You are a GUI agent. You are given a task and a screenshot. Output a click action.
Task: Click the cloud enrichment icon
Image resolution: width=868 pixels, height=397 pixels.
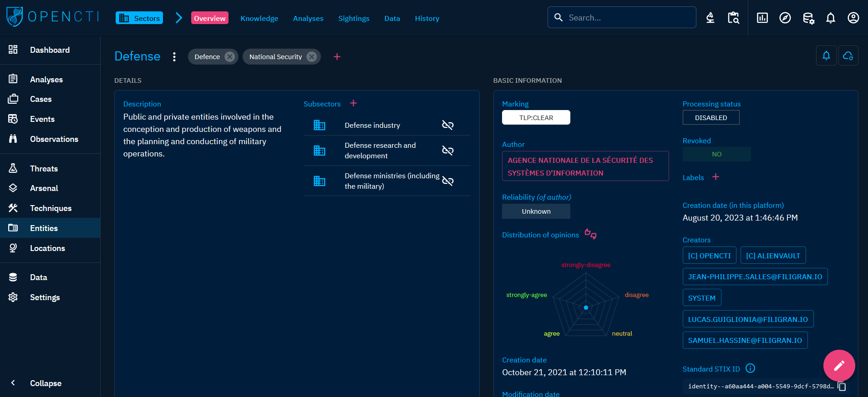(848, 55)
